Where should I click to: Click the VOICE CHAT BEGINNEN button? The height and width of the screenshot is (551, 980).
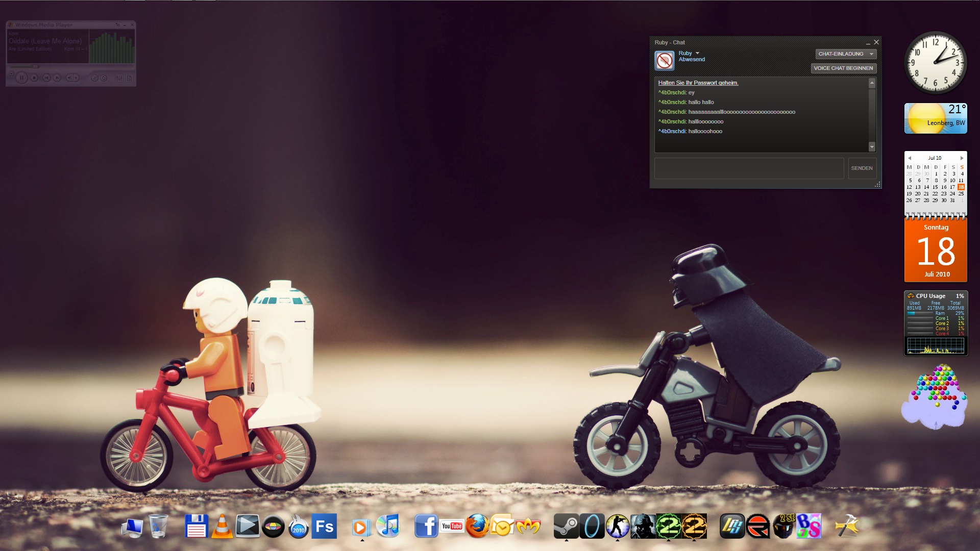coord(843,68)
